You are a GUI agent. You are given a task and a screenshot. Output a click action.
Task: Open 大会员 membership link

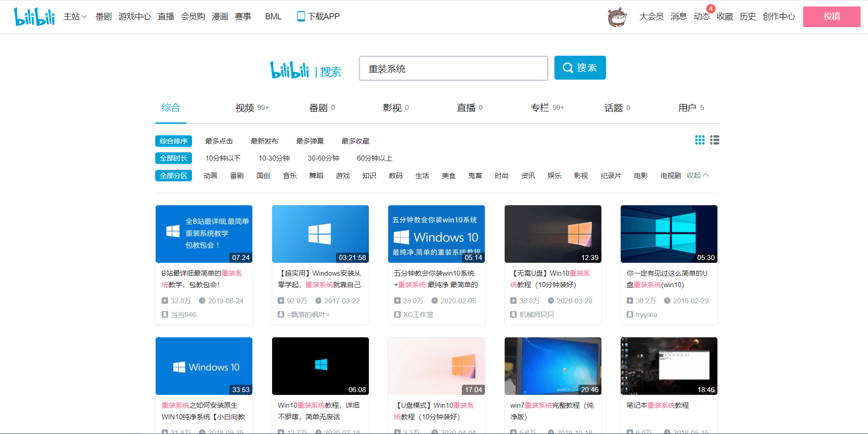click(x=651, y=17)
